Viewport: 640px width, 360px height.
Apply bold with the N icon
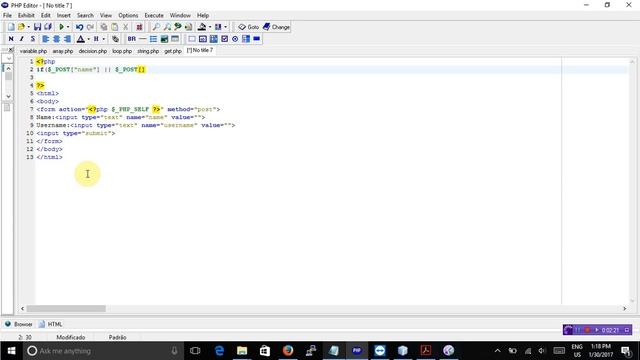coord(11,39)
